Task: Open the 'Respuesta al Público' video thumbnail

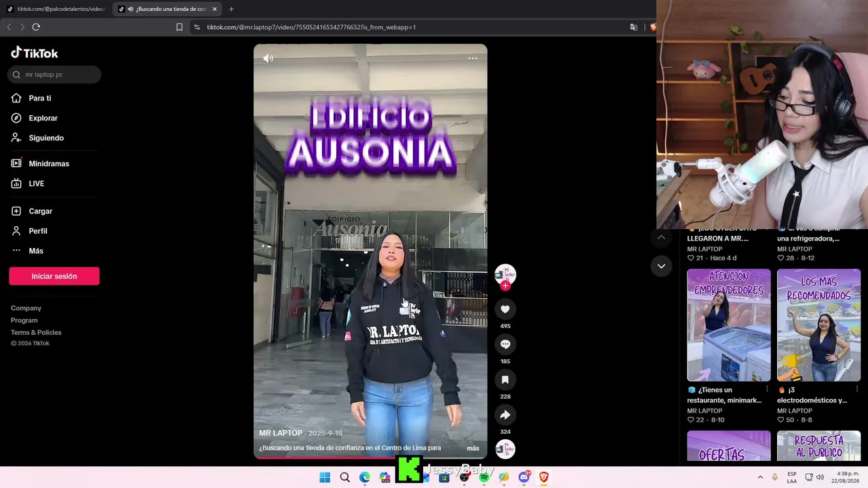Action: coord(819,446)
